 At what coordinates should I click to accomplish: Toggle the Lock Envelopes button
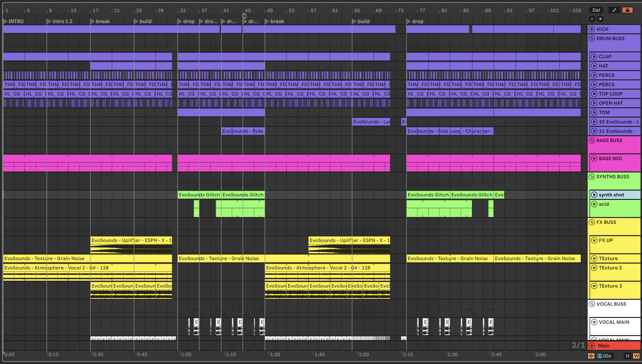click(x=627, y=10)
